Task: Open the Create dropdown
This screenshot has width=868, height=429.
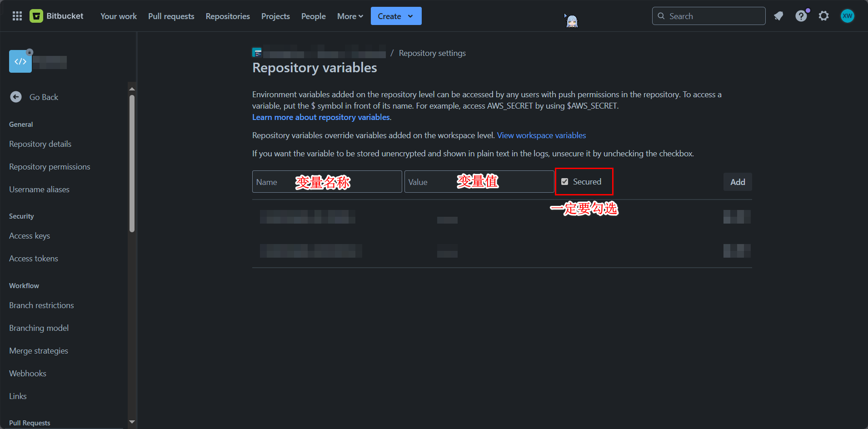Action: [396, 16]
